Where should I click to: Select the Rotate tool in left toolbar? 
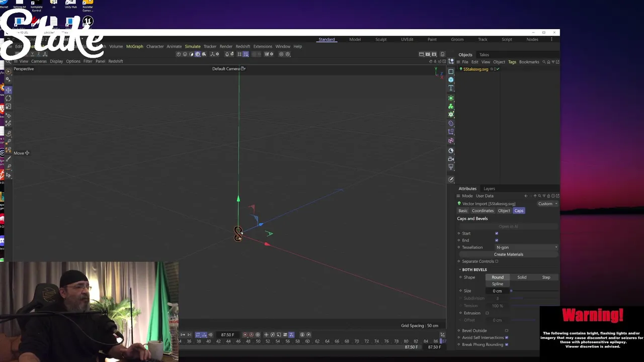pyautogui.click(x=9, y=98)
